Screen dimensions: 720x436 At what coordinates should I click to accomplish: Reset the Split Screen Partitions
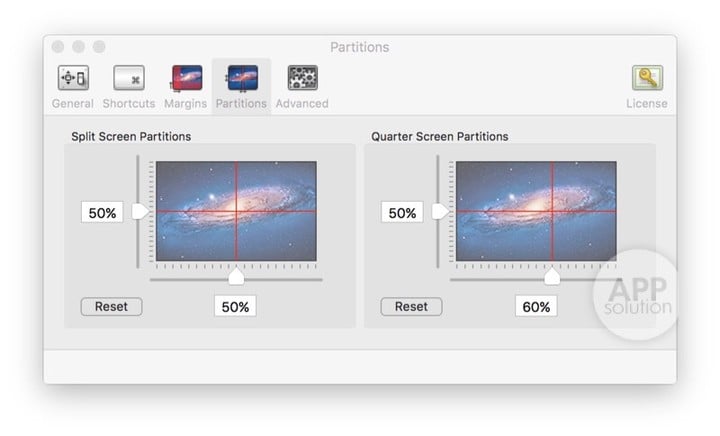tap(111, 307)
